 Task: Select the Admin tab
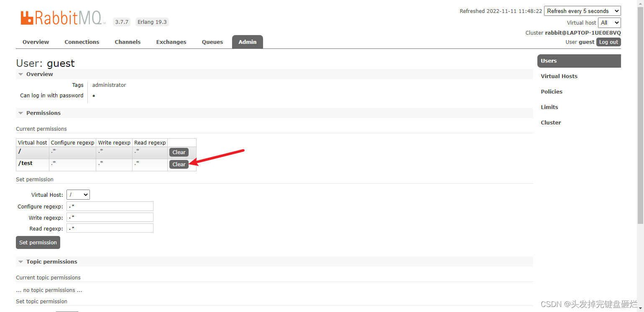(x=248, y=42)
